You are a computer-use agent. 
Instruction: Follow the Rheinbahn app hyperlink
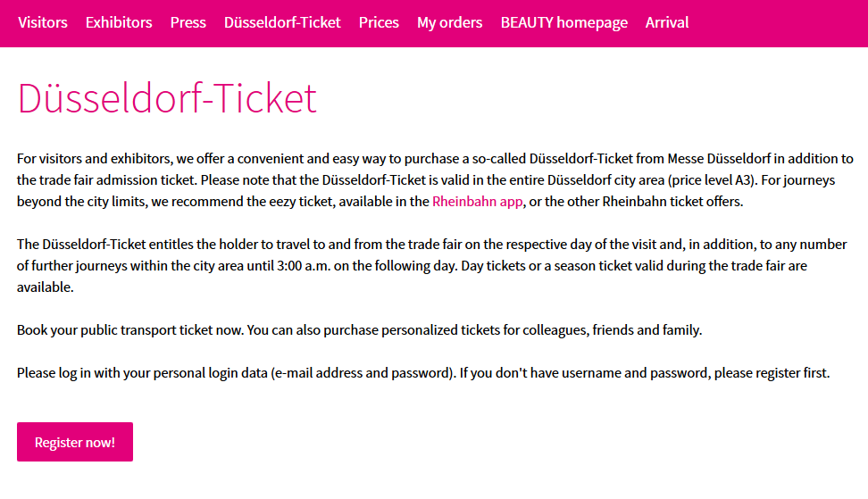coord(477,202)
